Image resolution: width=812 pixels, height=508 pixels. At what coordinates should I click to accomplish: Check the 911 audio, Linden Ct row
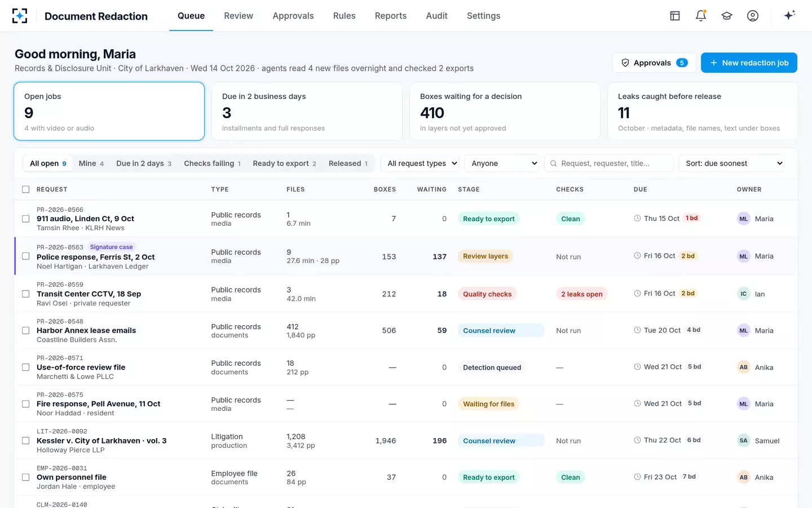(x=25, y=218)
